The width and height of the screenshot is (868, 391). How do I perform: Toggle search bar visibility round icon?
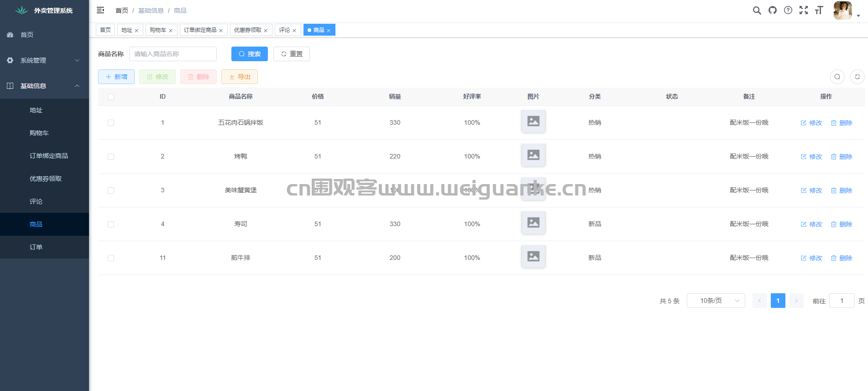tap(837, 77)
